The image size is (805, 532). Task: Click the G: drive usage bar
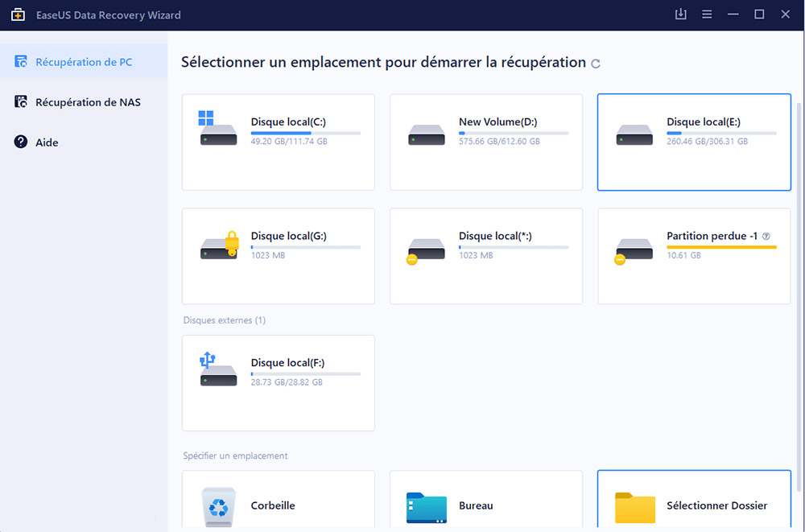(x=305, y=247)
